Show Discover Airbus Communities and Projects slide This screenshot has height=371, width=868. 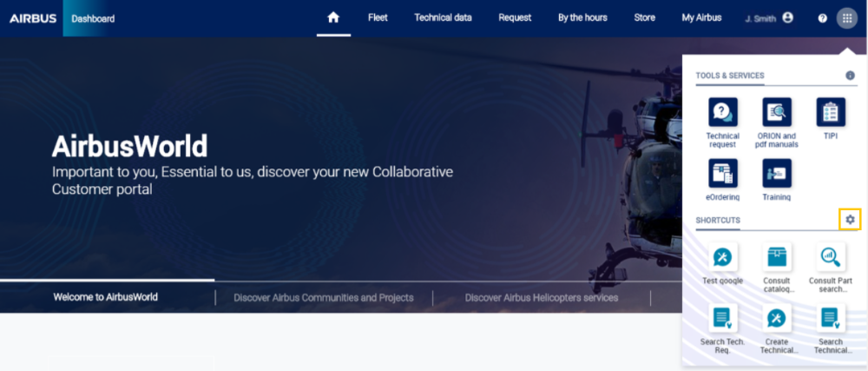pyautogui.click(x=323, y=298)
